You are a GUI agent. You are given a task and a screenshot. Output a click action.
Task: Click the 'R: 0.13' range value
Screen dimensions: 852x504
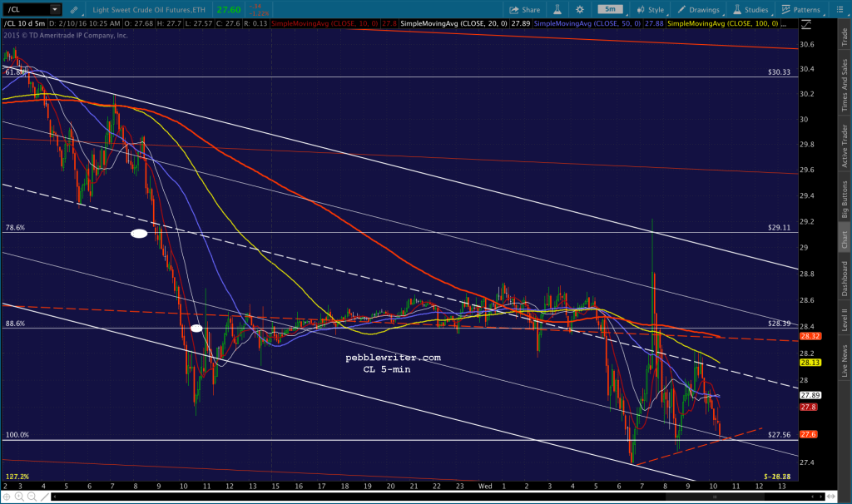(255, 24)
